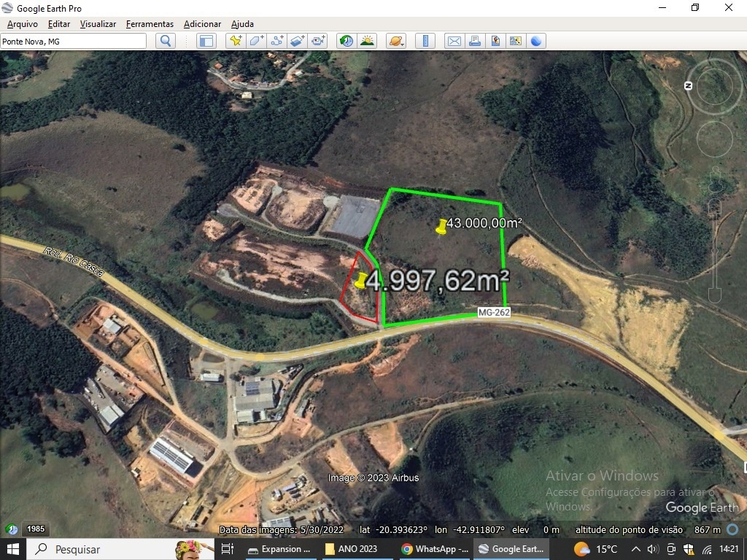
Task: Add a path using toolbar
Action: click(276, 41)
